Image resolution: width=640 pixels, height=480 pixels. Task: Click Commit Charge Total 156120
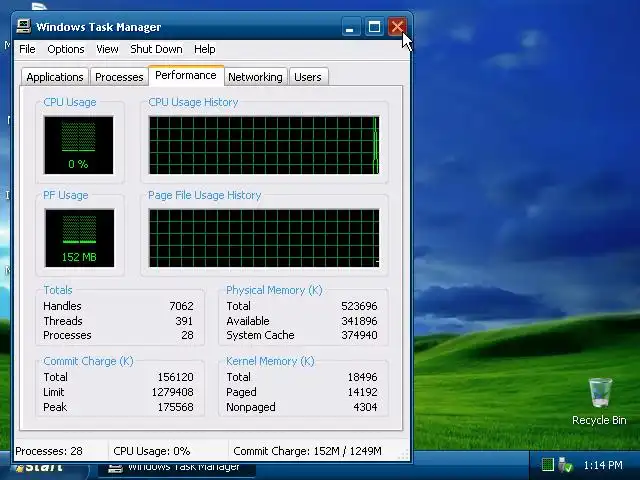click(x=176, y=377)
